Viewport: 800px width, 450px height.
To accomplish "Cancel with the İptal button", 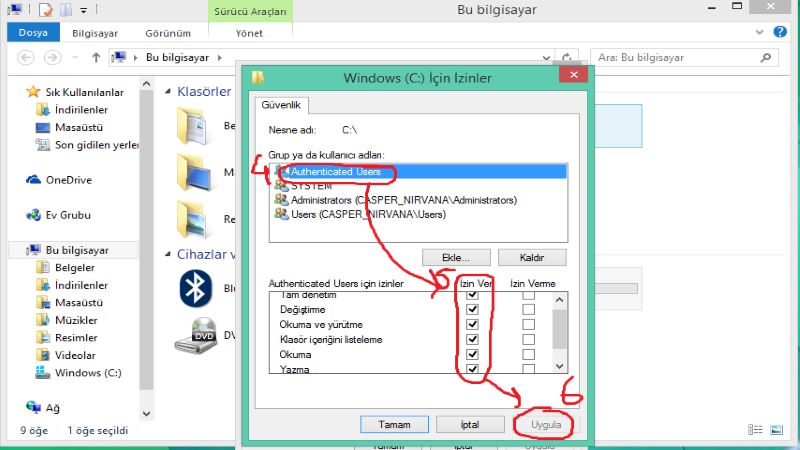I will pos(470,424).
